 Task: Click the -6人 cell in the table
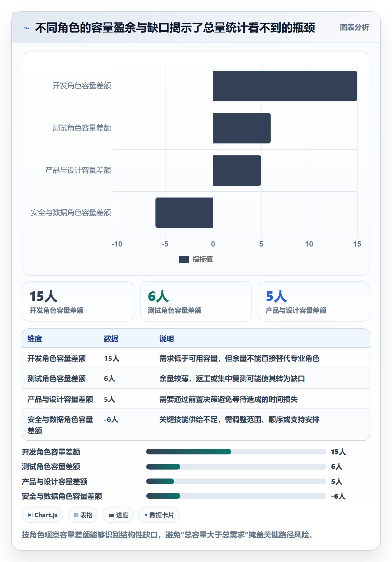pos(111,419)
